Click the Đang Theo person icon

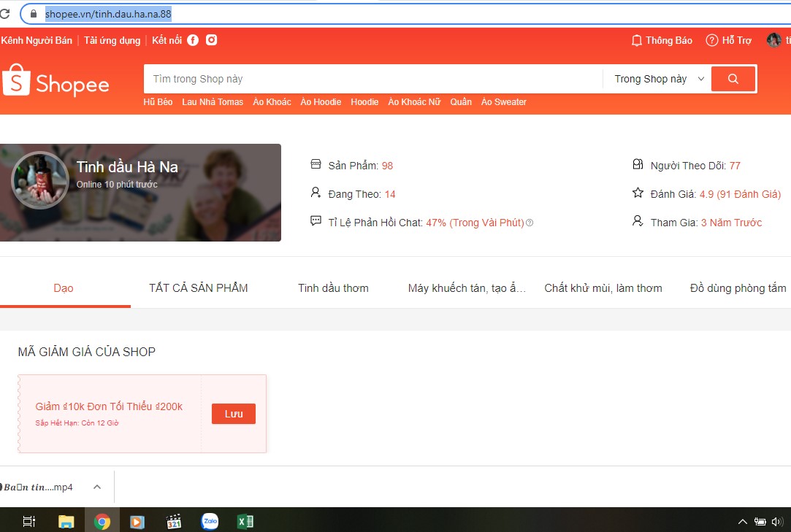316,193
